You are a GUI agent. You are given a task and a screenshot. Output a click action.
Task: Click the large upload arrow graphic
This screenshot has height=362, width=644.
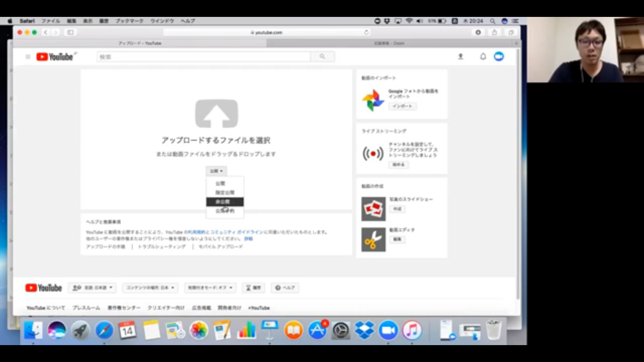click(216, 113)
